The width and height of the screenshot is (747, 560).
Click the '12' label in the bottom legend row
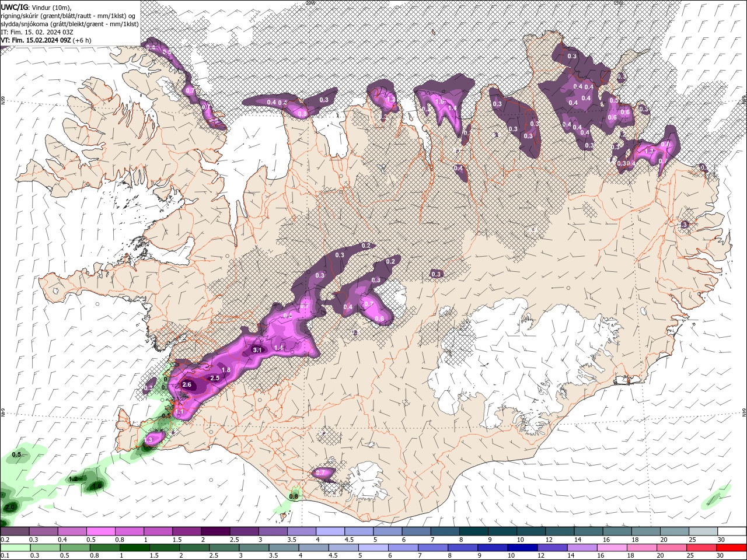542,556
